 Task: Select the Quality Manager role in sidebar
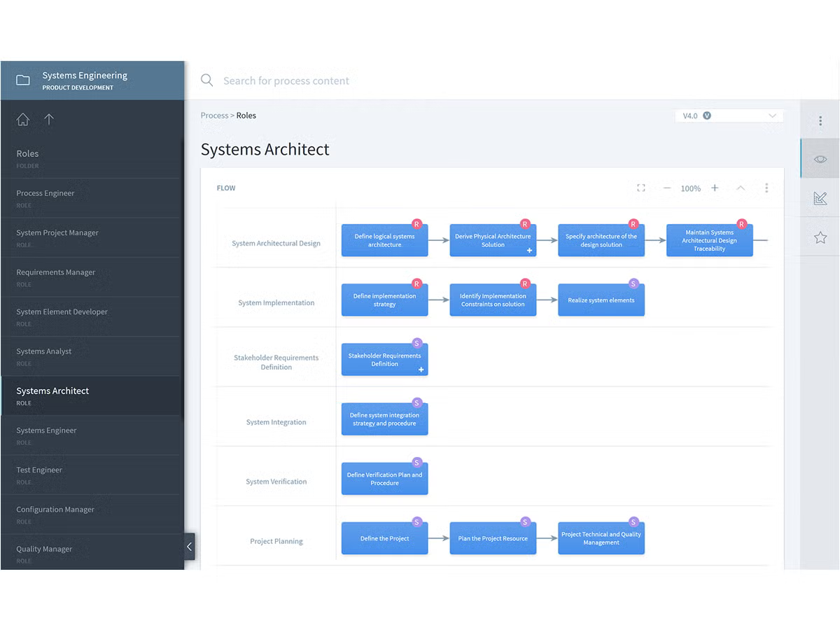click(92, 553)
